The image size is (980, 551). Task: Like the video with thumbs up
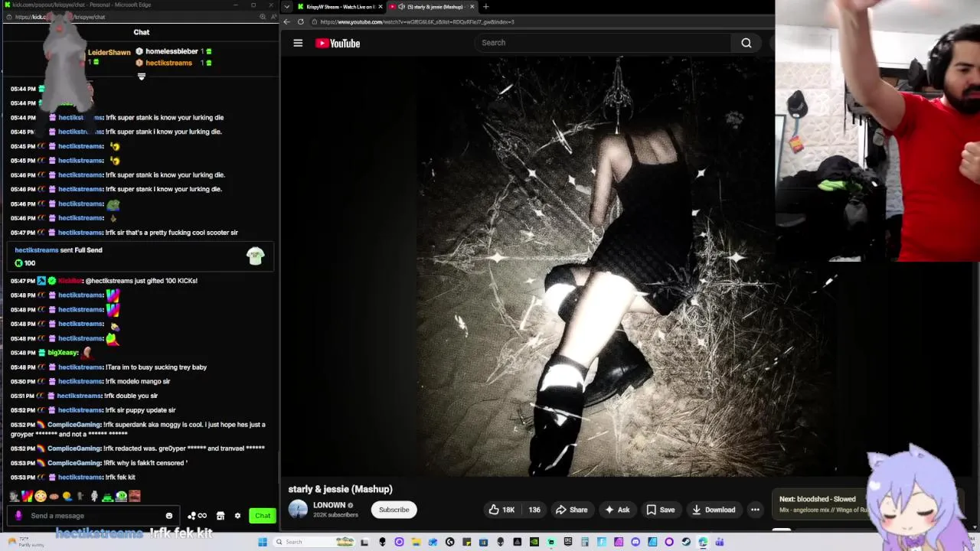point(501,510)
